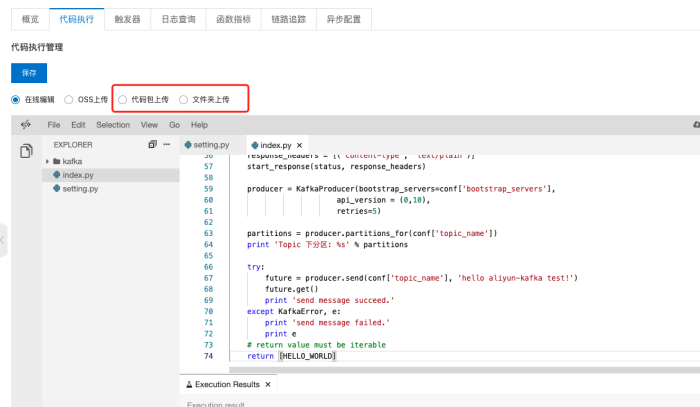Viewport: 700px width, 407px height.
Task: Switch to the 触发器 tab
Action: [126, 19]
